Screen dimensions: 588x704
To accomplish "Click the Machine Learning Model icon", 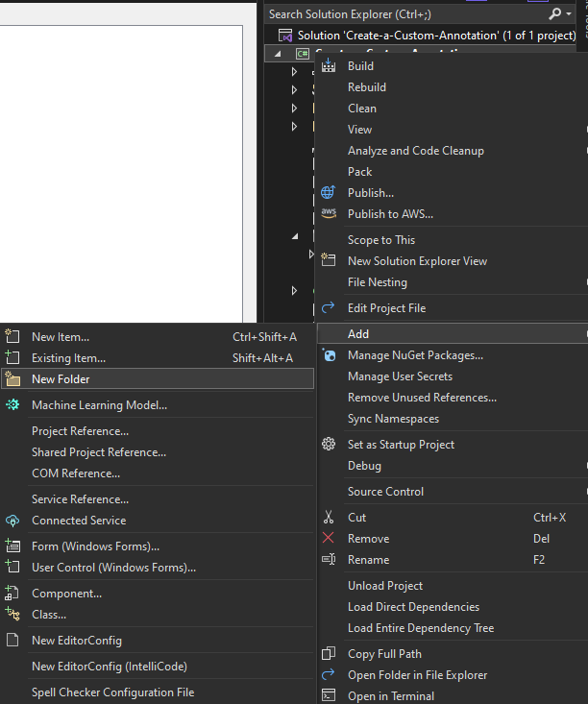I will click(12, 404).
